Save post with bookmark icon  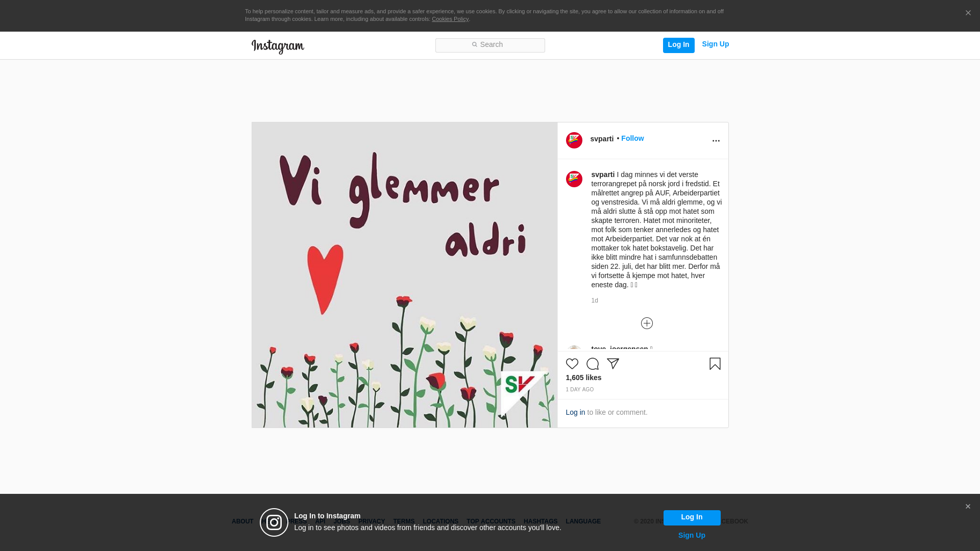[x=715, y=364]
